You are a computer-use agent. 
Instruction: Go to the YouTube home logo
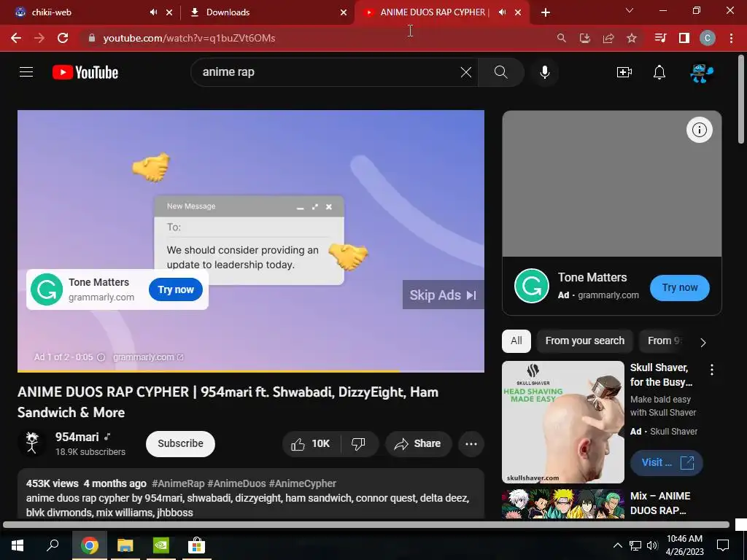click(85, 72)
